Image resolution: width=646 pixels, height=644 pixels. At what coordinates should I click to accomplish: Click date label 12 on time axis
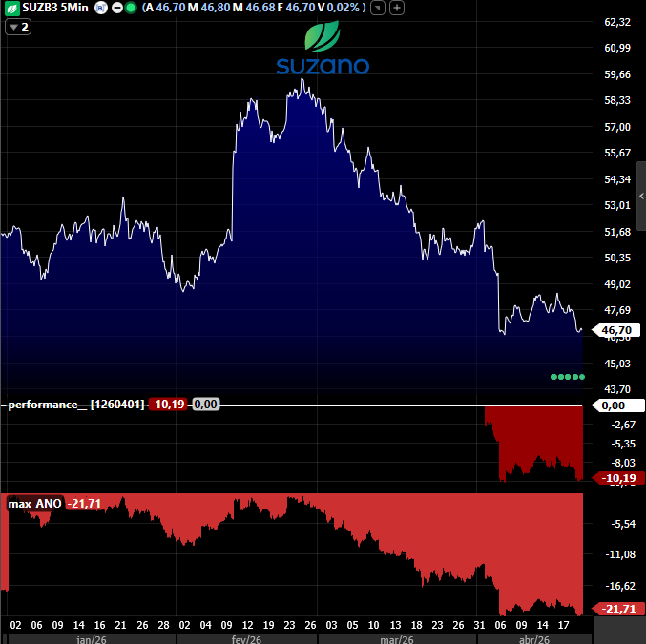(x=247, y=625)
